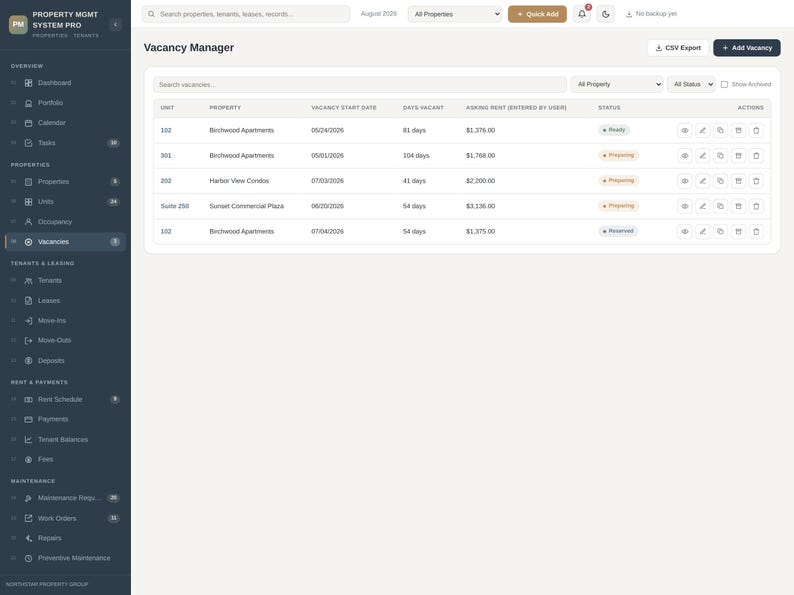Go to Portfolio page

[x=65, y=103]
